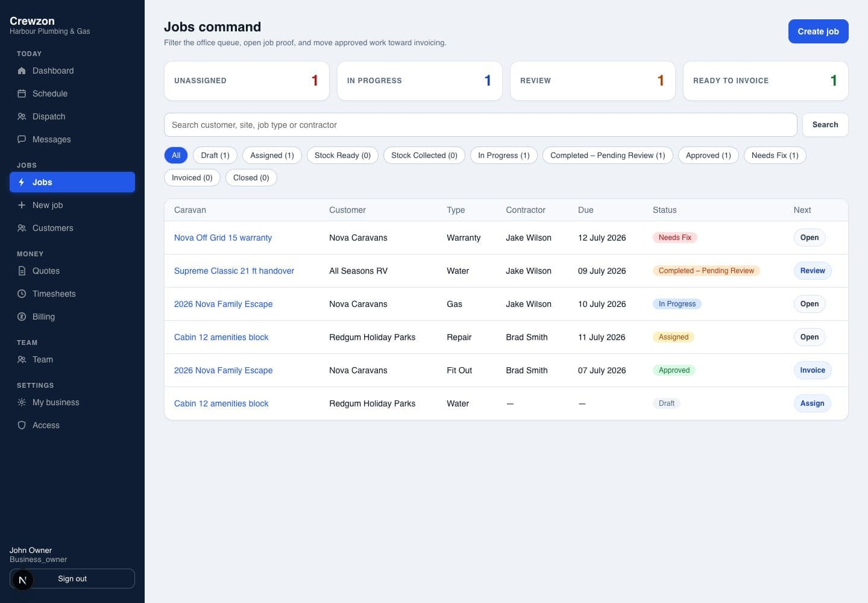The height and width of the screenshot is (603, 868).
Task: Select the All filter chip
Action: (x=176, y=156)
